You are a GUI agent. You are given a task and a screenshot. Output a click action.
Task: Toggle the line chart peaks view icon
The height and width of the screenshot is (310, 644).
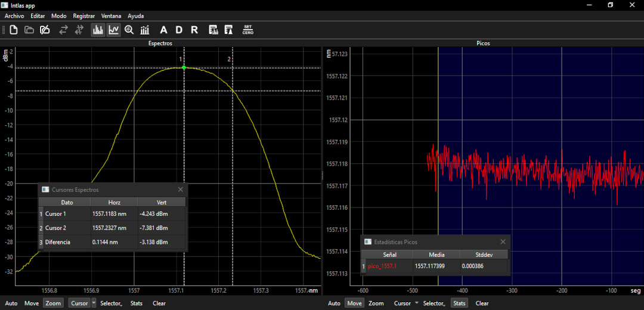(x=114, y=30)
